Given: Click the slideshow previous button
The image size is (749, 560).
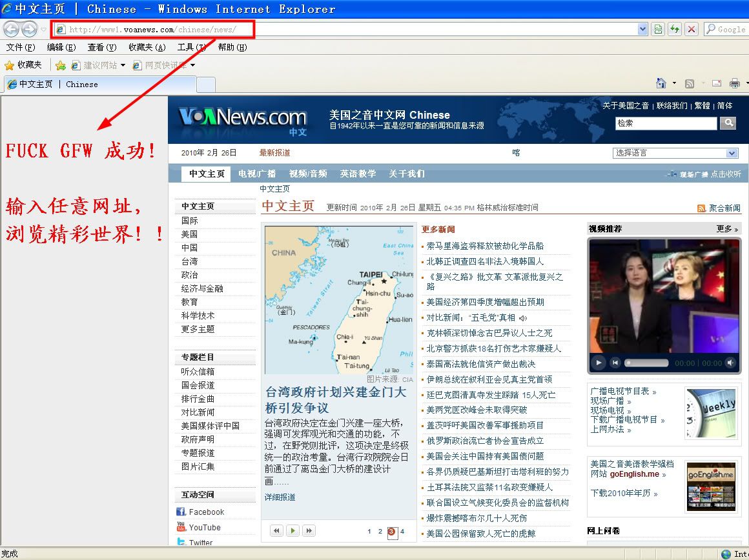Looking at the screenshot, I should point(276,530).
